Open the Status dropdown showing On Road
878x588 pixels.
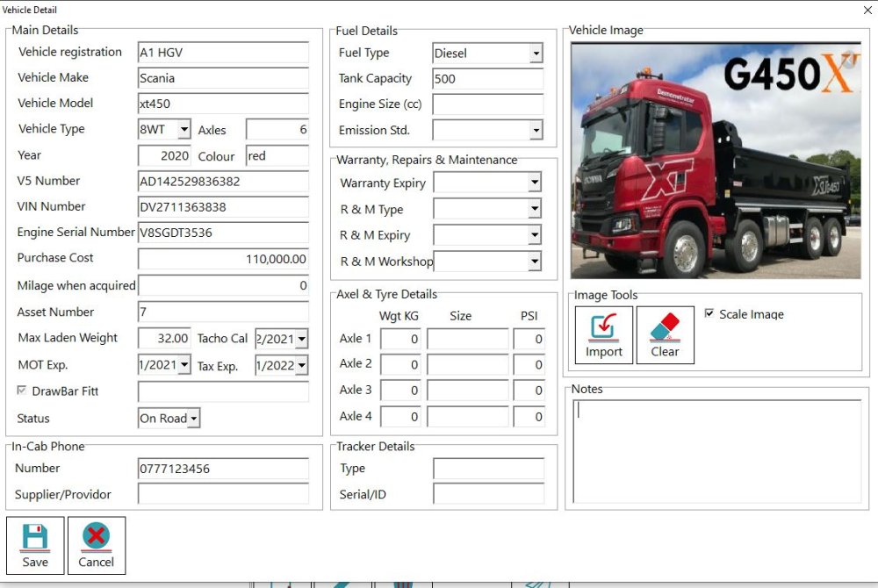(193, 418)
